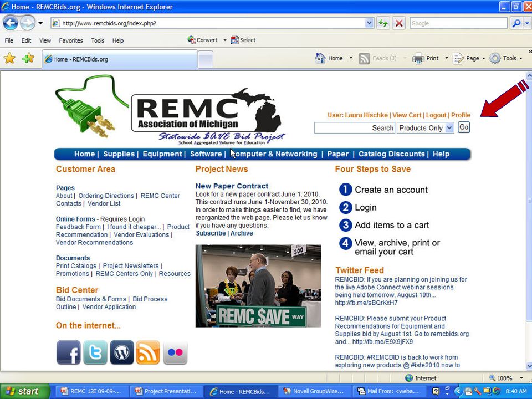Click Supplies in the navigation bar
The image size is (532, 399).
point(119,154)
